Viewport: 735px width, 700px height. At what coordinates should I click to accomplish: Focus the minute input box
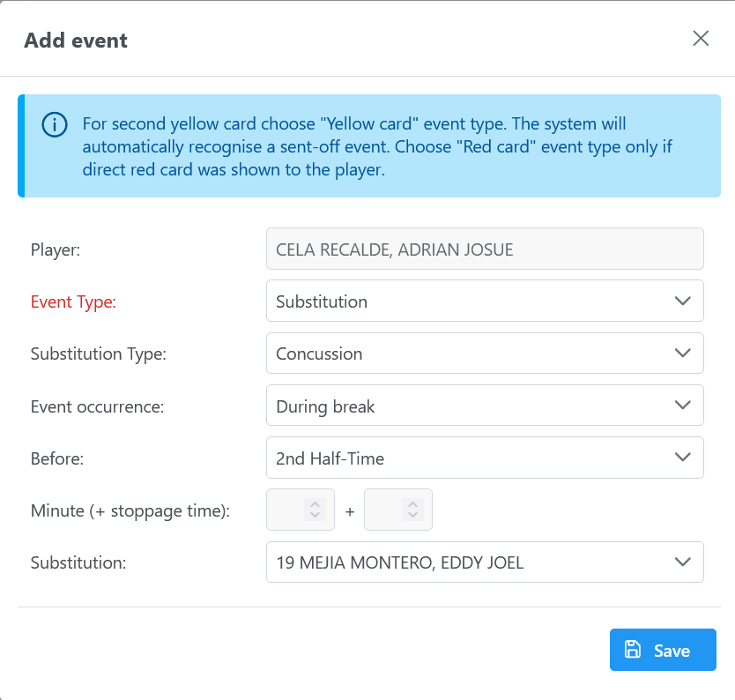(286, 510)
